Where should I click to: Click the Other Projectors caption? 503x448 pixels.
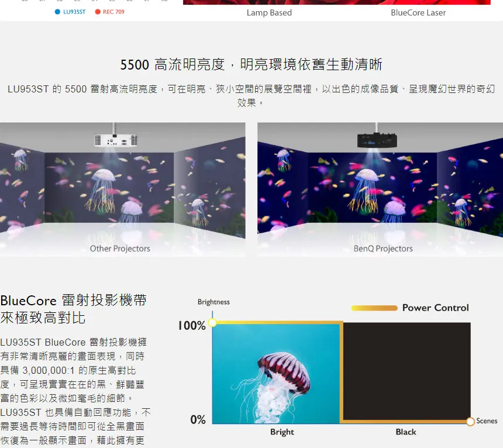click(x=120, y=249)
